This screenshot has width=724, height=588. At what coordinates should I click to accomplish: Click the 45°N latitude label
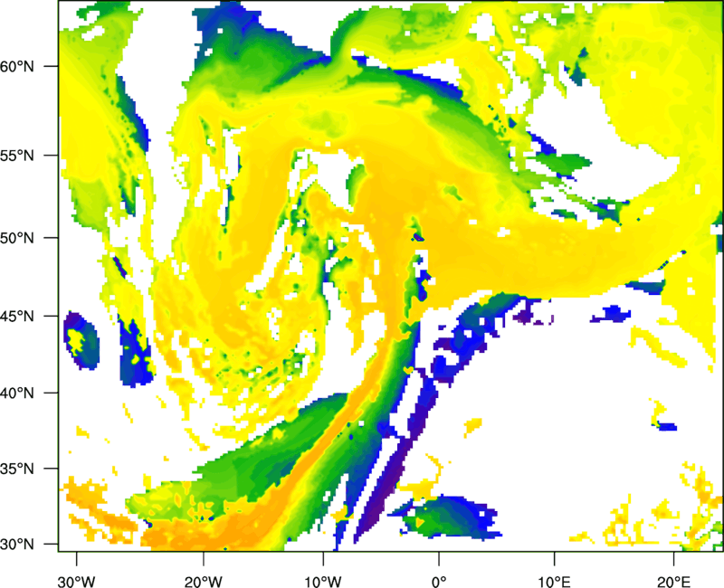[x=17, y=316]
